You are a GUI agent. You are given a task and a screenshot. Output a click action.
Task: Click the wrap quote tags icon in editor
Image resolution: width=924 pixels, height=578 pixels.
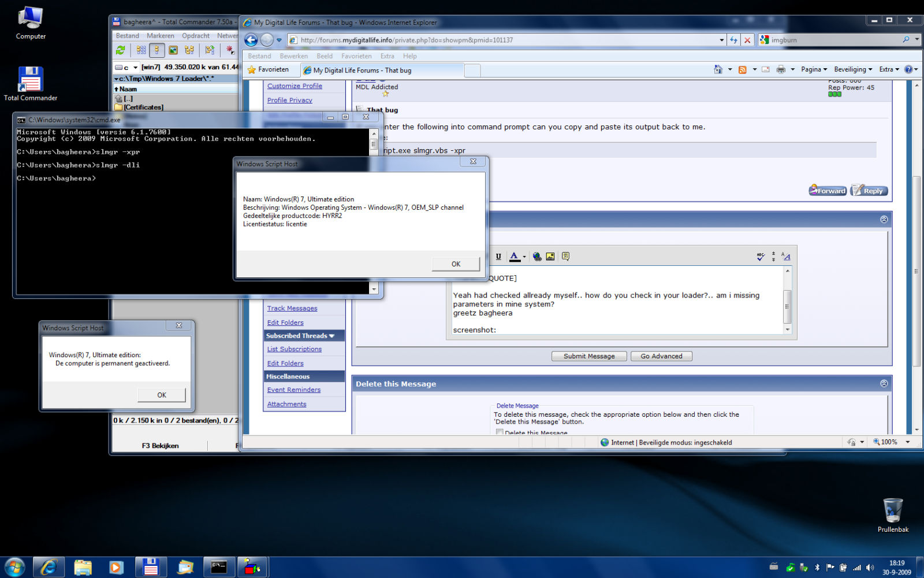(565, 257)
